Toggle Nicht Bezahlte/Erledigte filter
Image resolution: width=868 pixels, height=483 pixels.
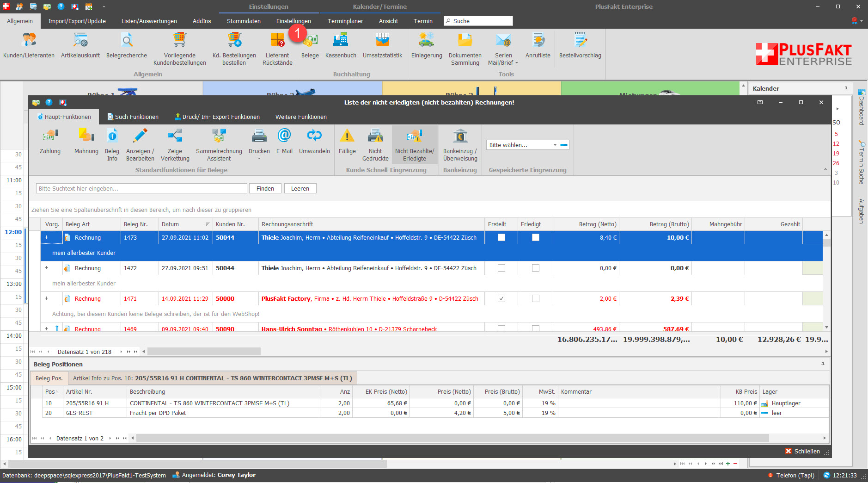point(415,145)
